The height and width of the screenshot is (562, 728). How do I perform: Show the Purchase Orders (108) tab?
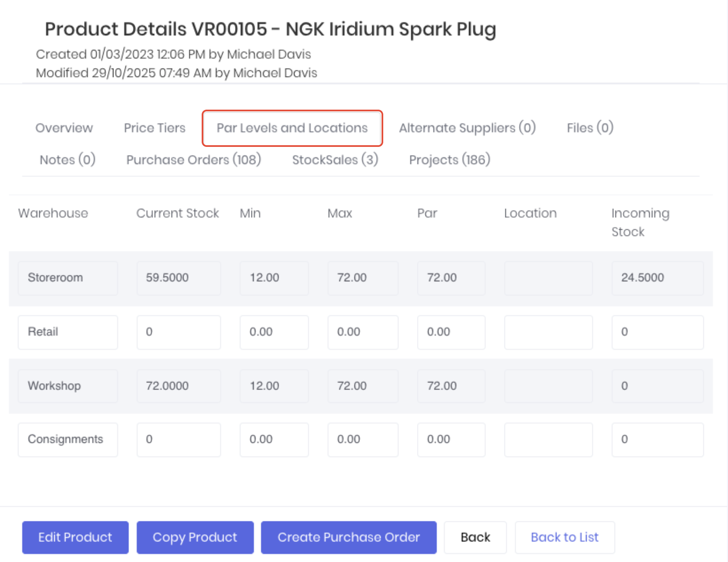[x=194, y=159]
